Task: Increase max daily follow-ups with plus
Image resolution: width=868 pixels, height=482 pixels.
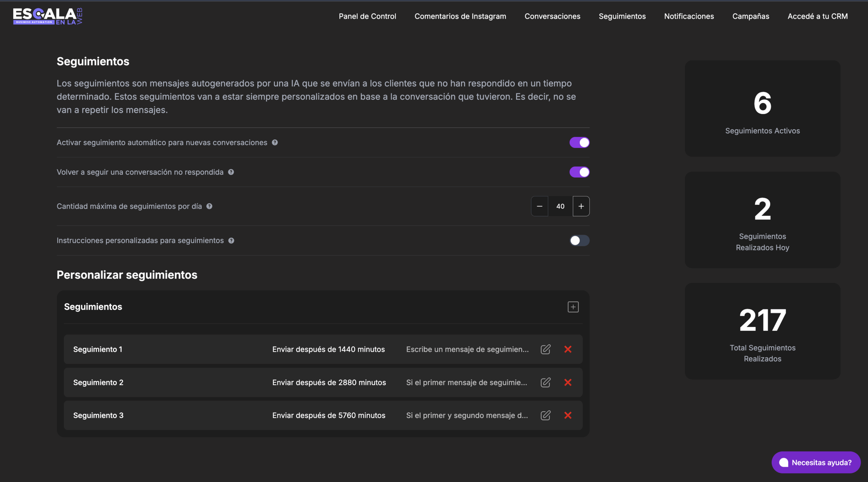Action: 581,206
